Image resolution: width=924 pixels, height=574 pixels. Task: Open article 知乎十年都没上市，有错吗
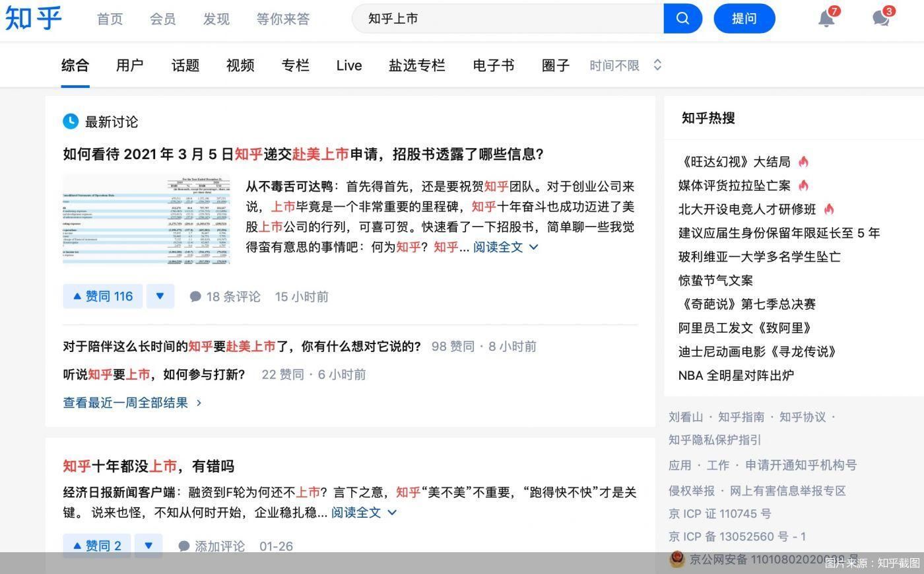tap(148, 466)
